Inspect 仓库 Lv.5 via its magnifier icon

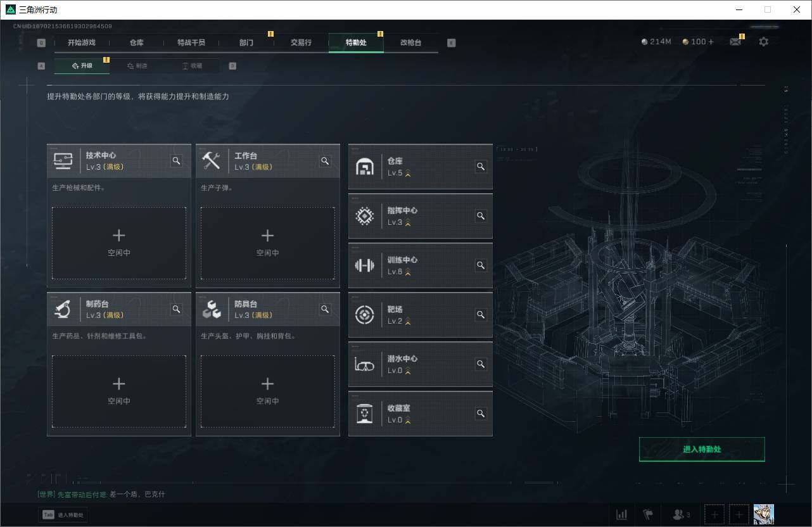pyautogui.click(x=481, y=167)
